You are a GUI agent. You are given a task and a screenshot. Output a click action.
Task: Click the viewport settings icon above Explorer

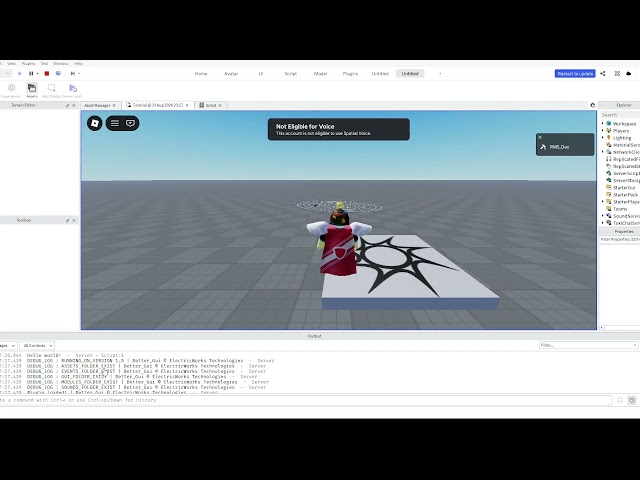(593, 105)
